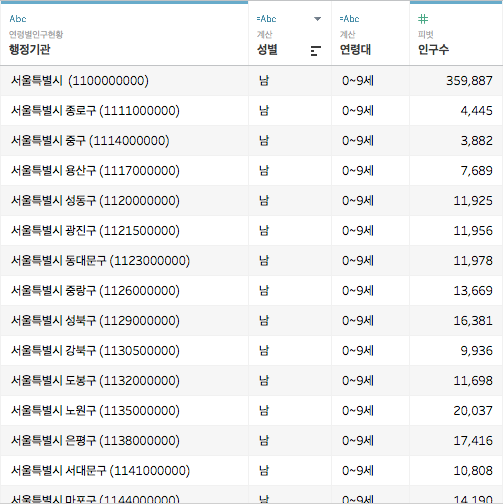Click population value 3,882
Image resolution: width=503 pixels, height=504 pixels.
click(476, 141)
